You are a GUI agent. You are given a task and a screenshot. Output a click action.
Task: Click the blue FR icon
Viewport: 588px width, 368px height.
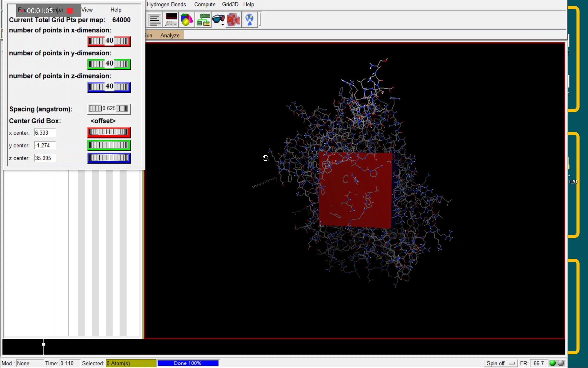pyautogui.click(x=249, y=20)
